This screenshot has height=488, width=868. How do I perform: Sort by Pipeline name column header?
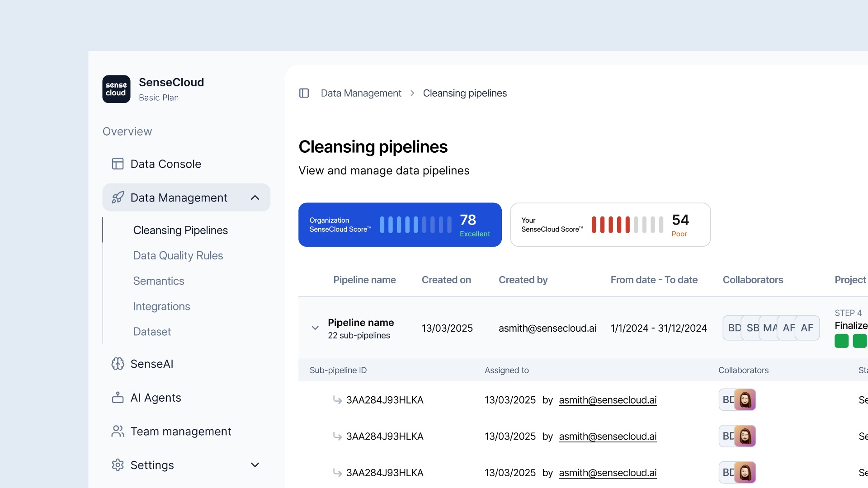click(364, 280)
